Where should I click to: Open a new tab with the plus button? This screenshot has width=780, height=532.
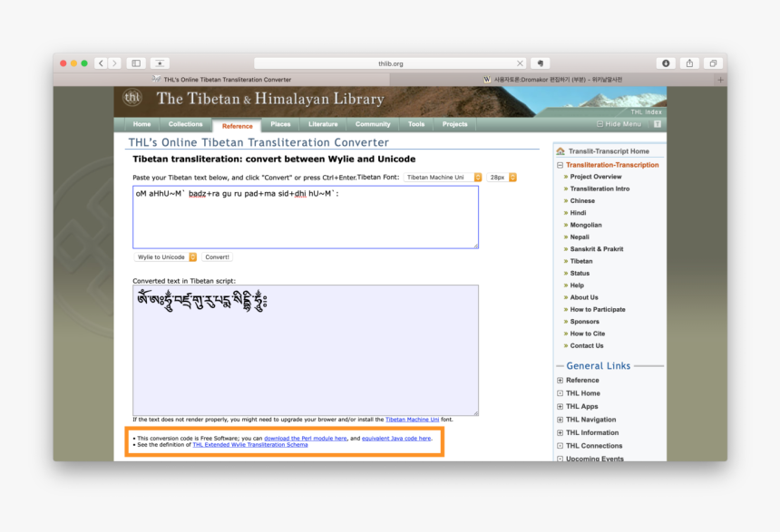tap(720, 80)
